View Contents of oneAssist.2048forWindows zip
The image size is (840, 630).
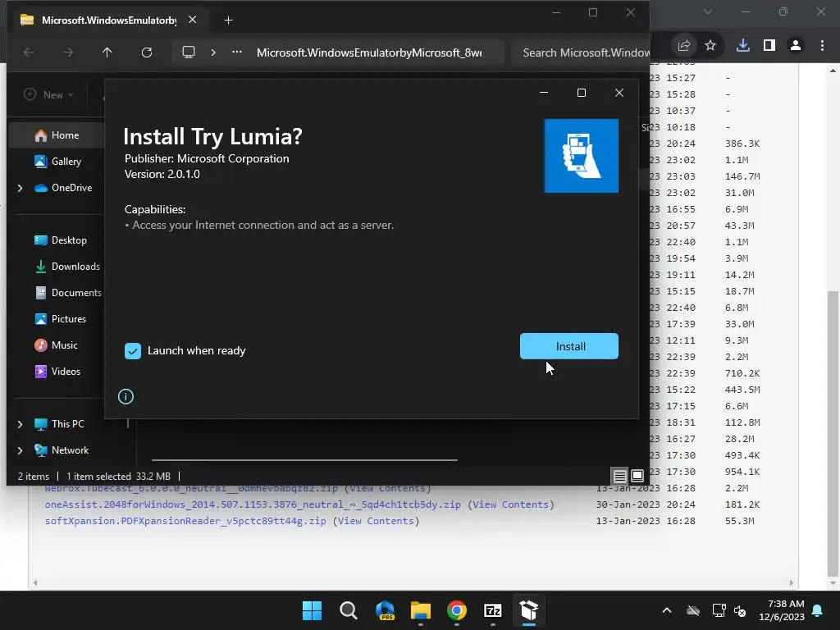point(510,504)
